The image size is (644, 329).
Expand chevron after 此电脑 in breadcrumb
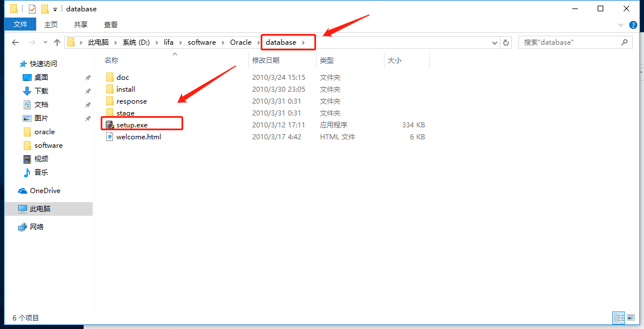tap(116, 42)
